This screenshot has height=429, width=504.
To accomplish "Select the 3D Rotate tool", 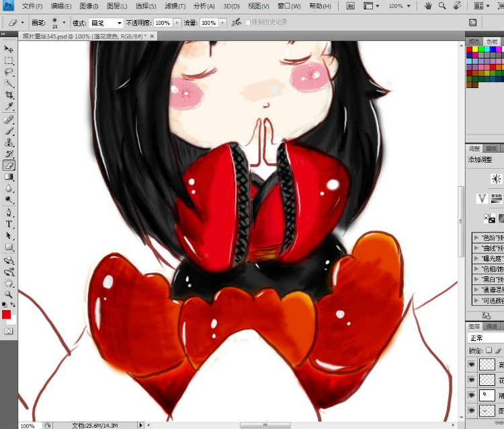I will click(9, 260).
